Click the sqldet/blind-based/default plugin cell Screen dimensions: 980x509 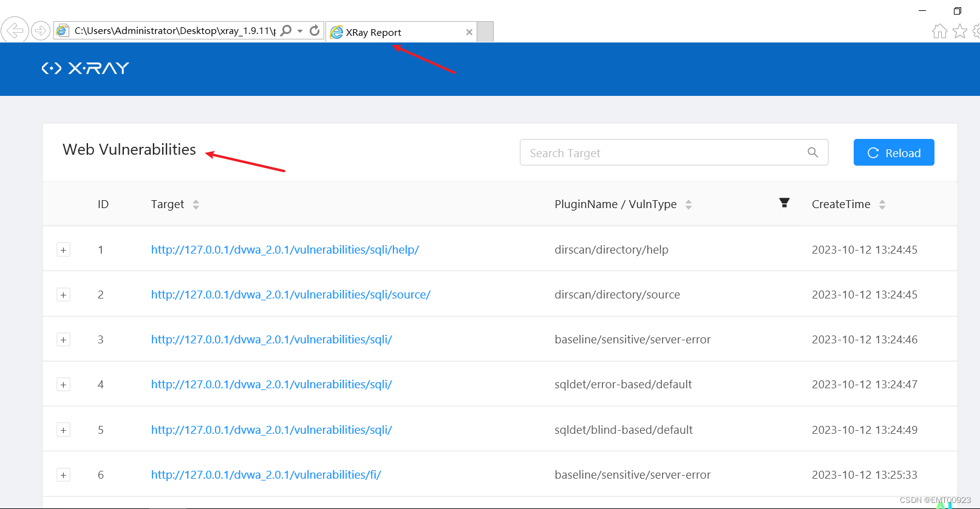point(624,430)
